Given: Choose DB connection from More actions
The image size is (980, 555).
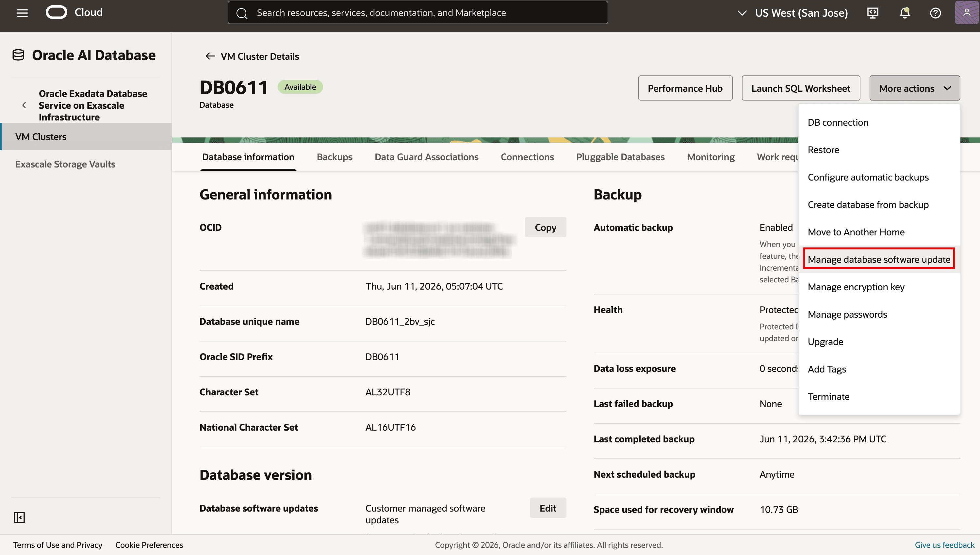Looking at the screenshot, I should click(879, 122).
